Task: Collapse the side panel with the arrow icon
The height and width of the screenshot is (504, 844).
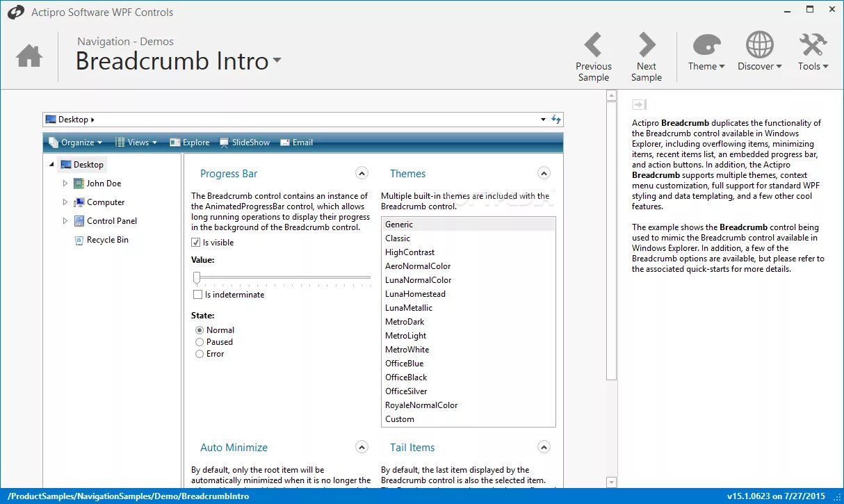Action: tap(640, 105)
